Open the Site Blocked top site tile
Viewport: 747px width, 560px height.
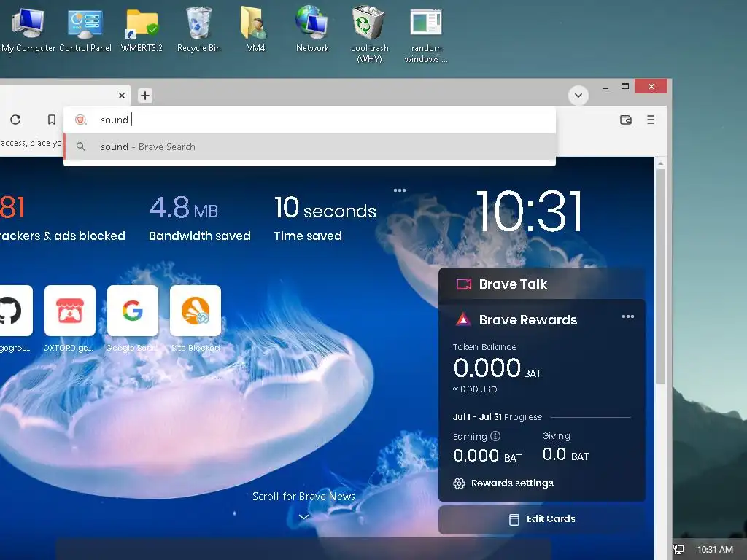[x=196, y=311]
